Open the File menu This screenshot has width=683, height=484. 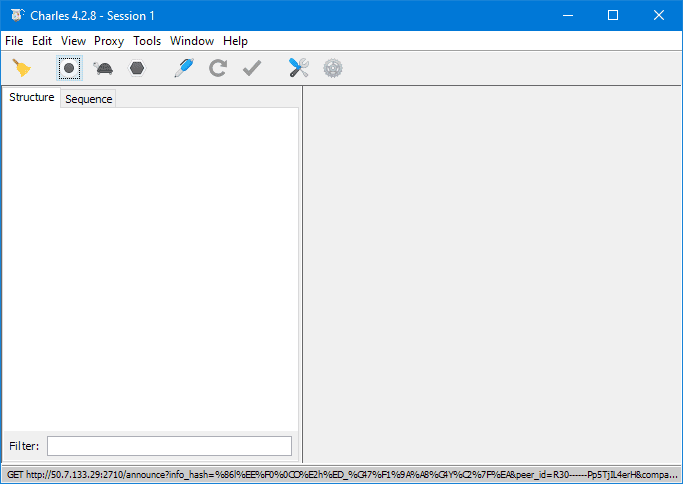[x=14, y=41]
